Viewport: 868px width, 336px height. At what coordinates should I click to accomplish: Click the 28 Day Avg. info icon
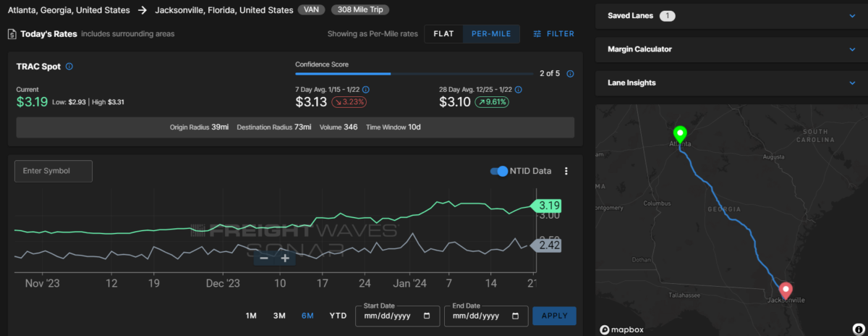[x=517, y=90]
